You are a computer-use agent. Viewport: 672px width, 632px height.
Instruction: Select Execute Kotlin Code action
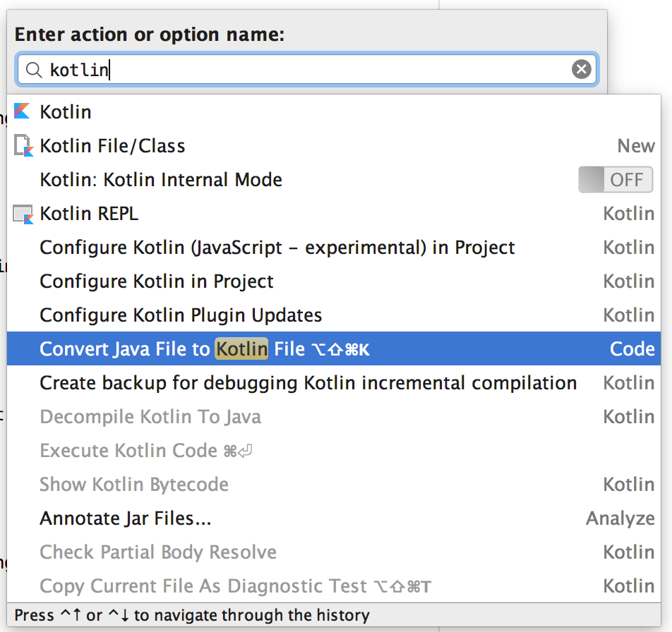click(x=128, y=451)
